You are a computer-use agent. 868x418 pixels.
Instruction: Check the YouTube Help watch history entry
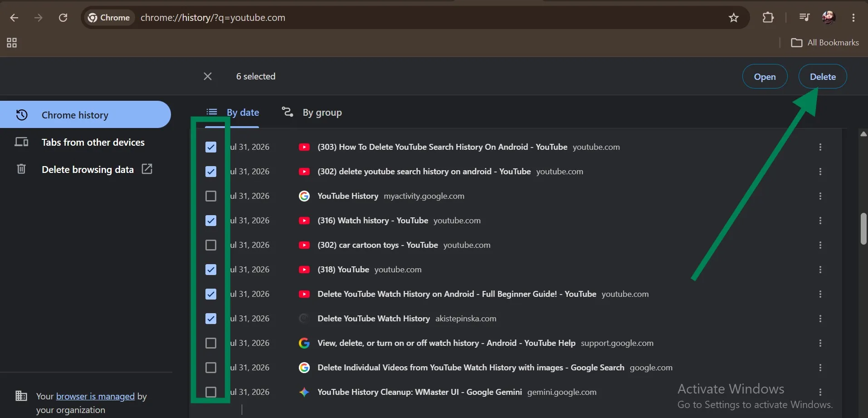tap(211, 343)
